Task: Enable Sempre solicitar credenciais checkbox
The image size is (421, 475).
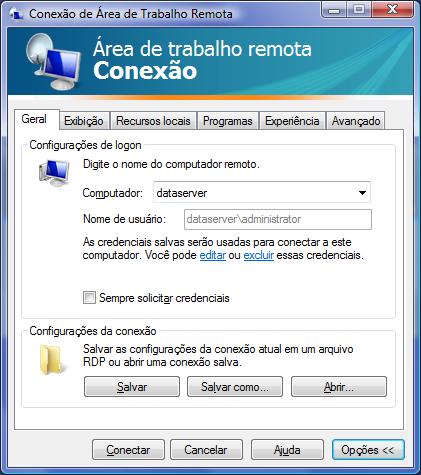Action: [x=89, y=298]
